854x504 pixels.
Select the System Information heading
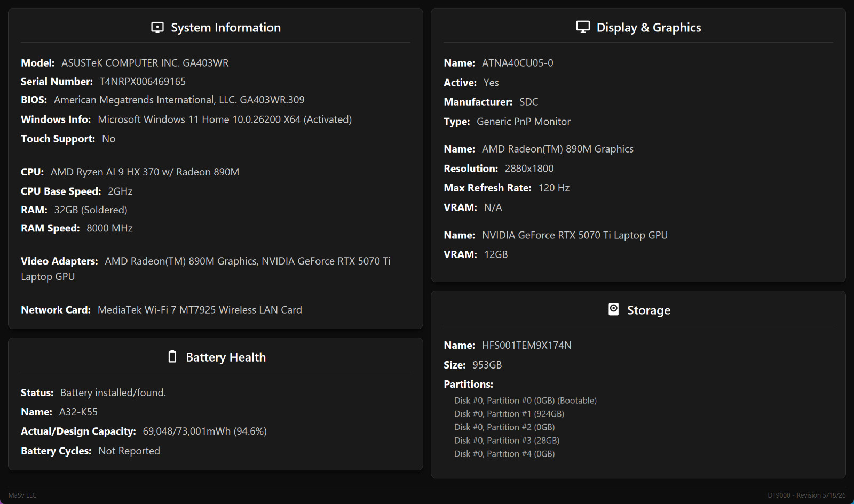pyautogui.click(x=226, y=28)
